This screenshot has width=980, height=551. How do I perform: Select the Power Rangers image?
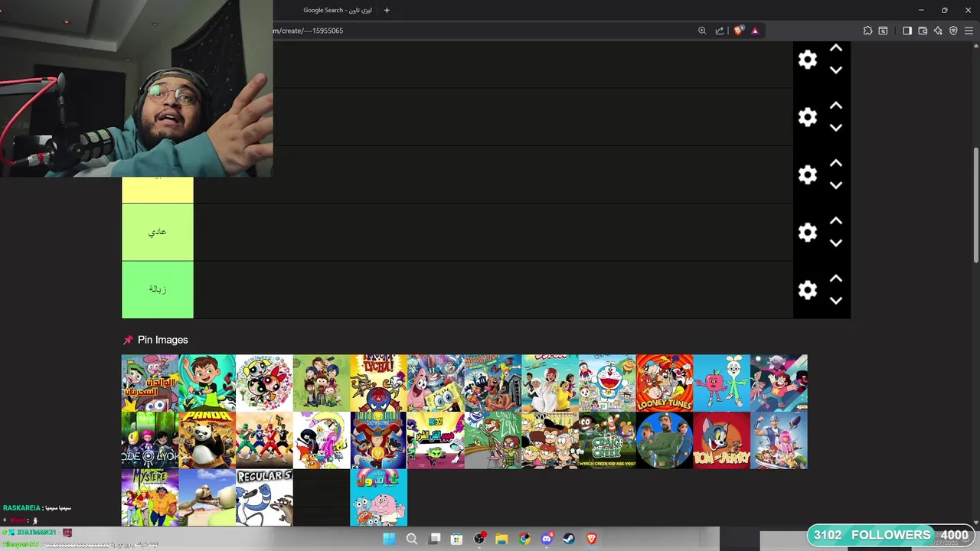tap(264, 440)
